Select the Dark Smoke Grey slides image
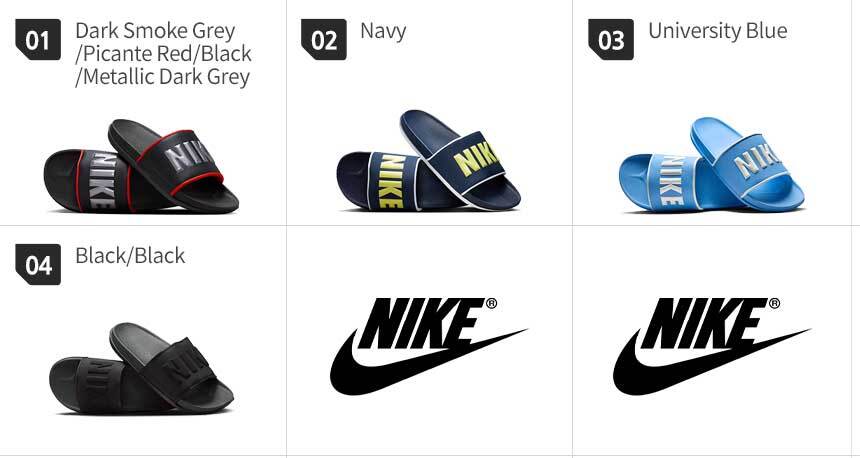Screen dimensions: 860x458 click(141, 166)
